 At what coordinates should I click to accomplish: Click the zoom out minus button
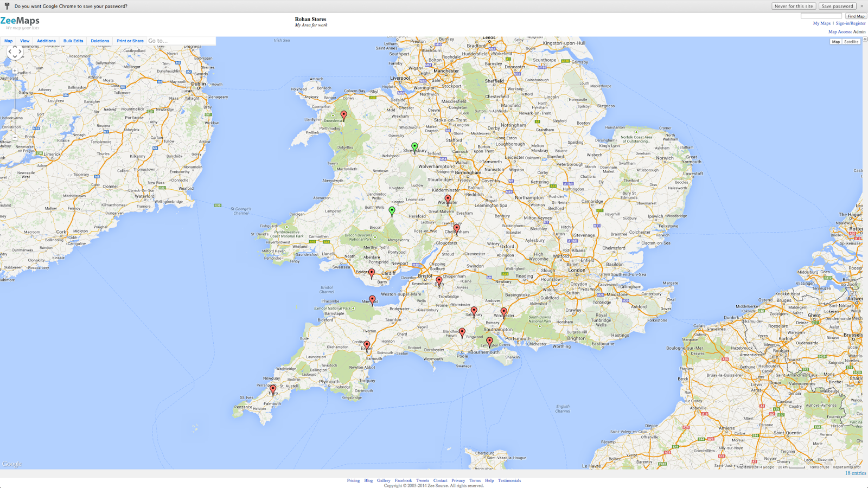coord(15,137)
